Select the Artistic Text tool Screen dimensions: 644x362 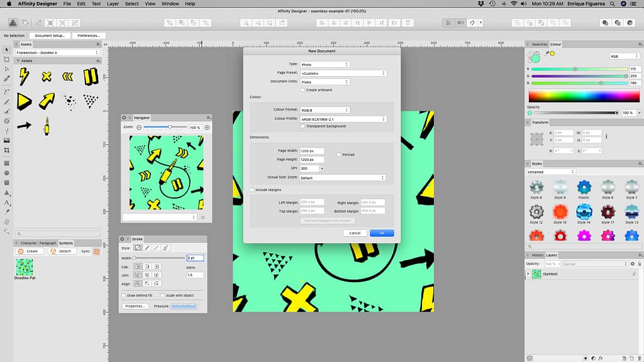(x=6, y=202)
